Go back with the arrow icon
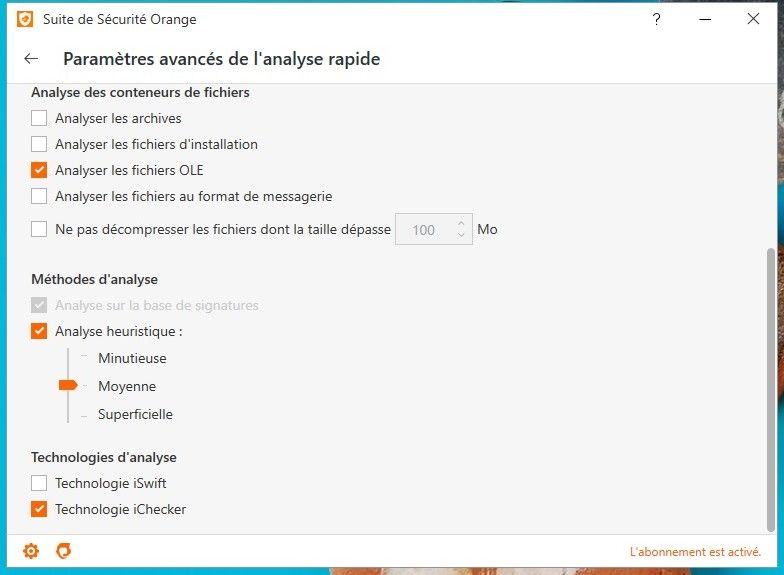The height and width of the screenshot is (575, 784). (31, 58)
